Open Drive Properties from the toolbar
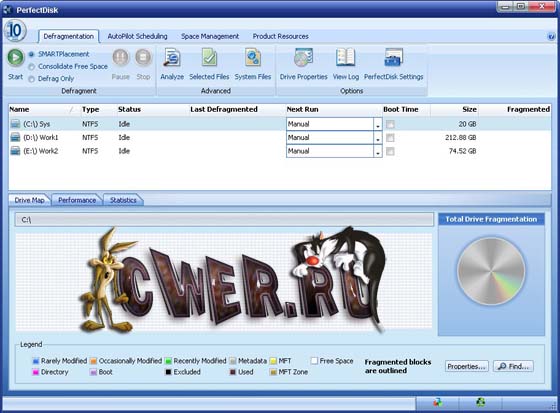Viewport: 560px width, 413px height. [x=304, y=58]
